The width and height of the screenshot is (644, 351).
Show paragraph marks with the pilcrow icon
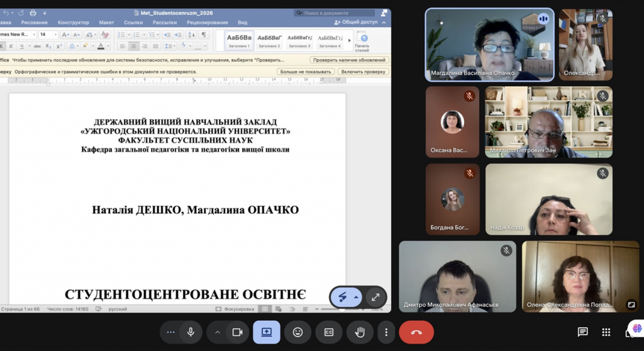204,35
